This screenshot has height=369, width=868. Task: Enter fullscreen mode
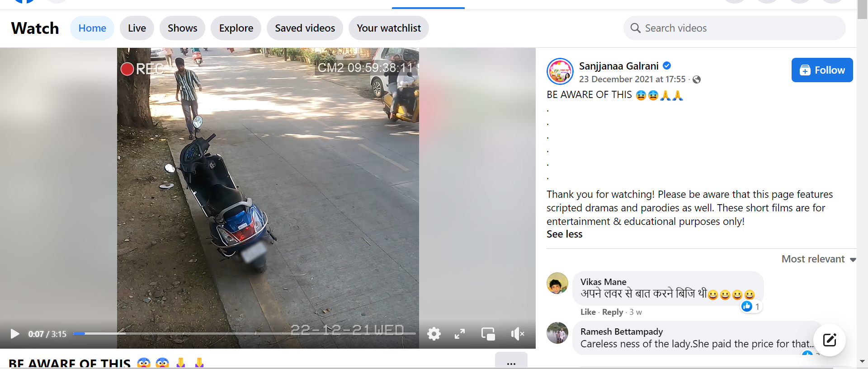point(460,334)
